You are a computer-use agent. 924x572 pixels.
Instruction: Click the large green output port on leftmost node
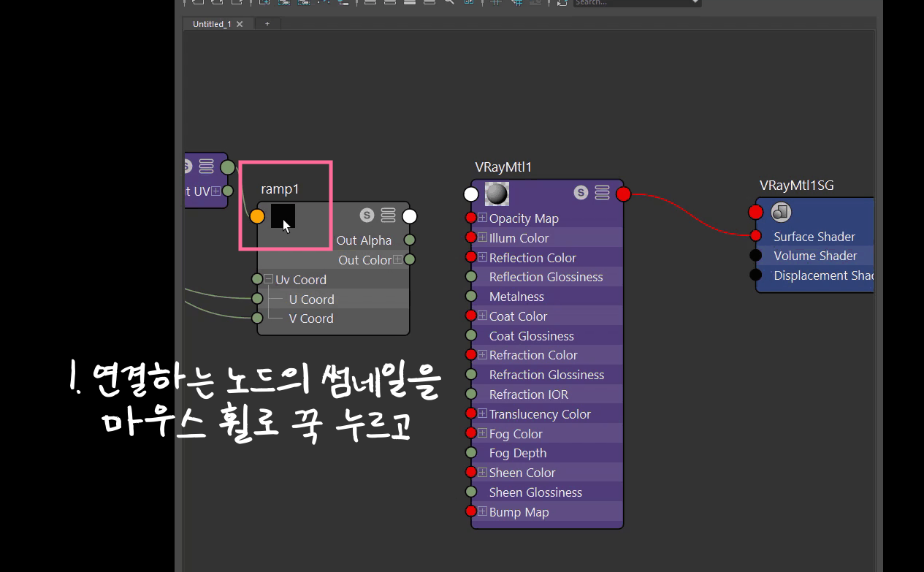(228, 167)
